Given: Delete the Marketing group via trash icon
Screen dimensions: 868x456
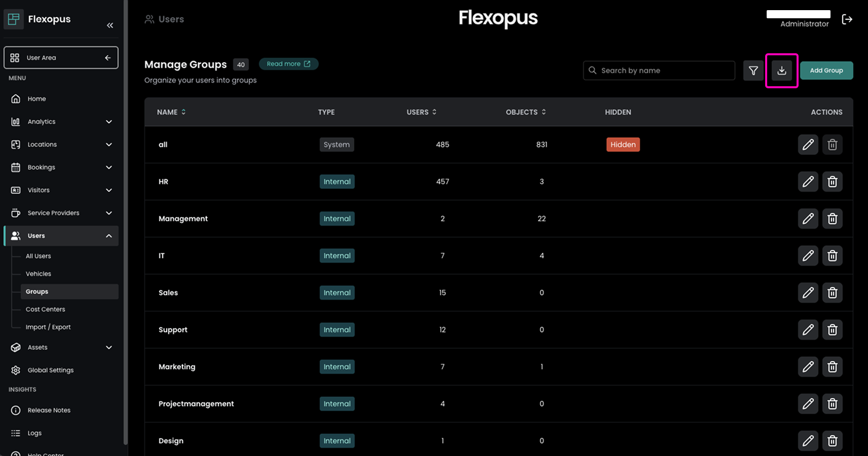Looking at the screenshot, I should tap(832, 367).
